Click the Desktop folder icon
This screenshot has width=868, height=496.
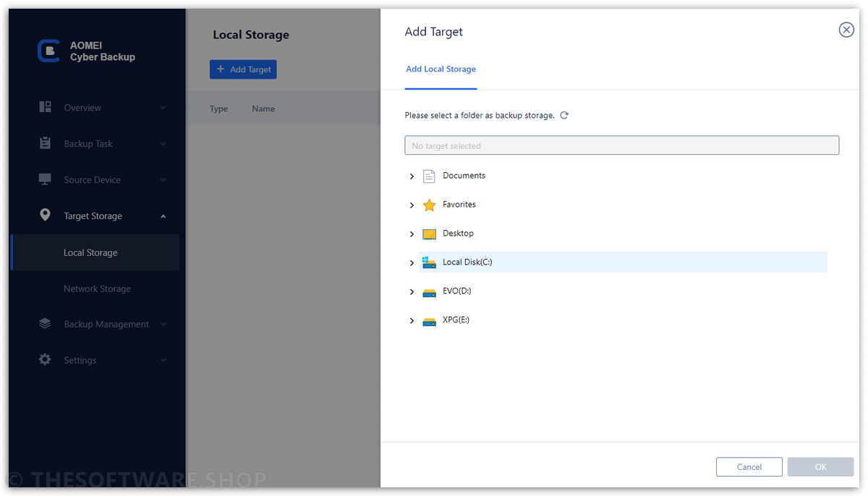tap(429, 234)
